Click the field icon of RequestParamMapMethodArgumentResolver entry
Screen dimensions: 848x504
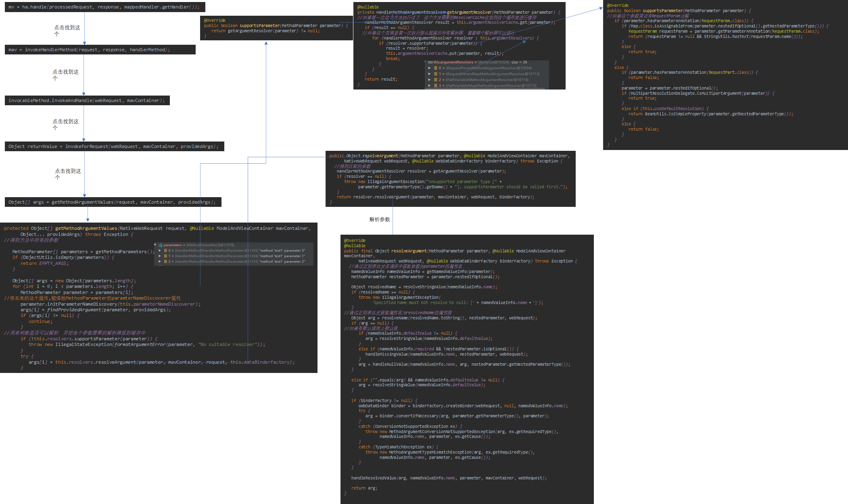tap(436, 74)
